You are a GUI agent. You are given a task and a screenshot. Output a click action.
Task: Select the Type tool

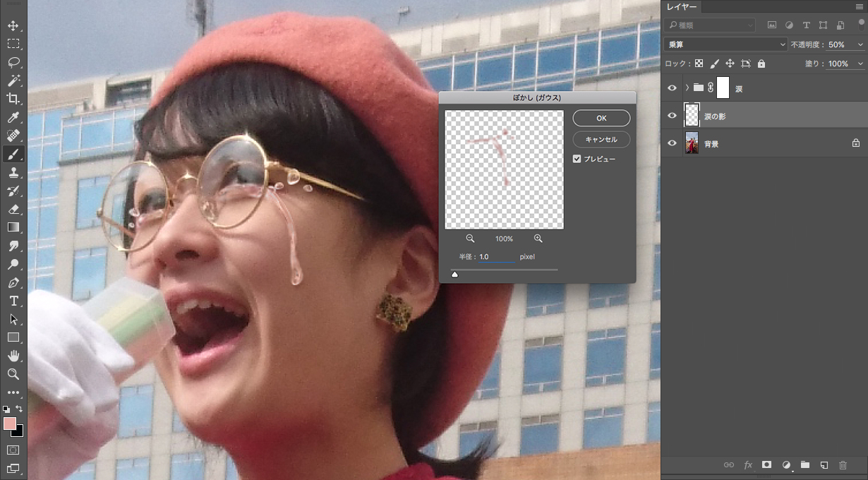pos(13,301)
